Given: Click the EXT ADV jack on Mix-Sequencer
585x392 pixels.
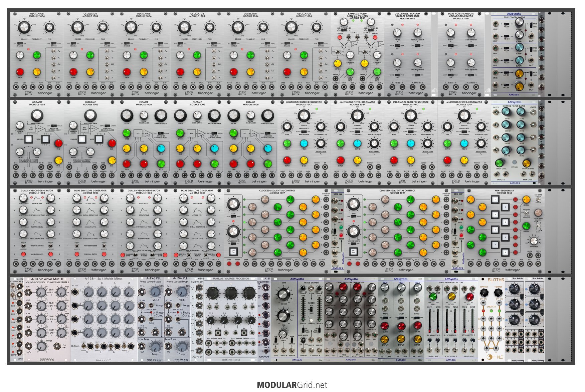Looking at the screenshot, I should click(470, 264).
